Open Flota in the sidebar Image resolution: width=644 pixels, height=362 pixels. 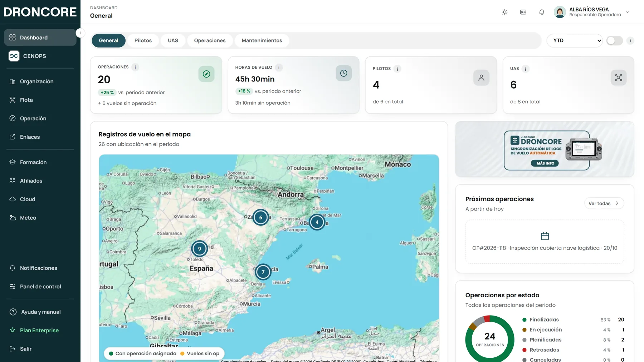click(40, 100)
